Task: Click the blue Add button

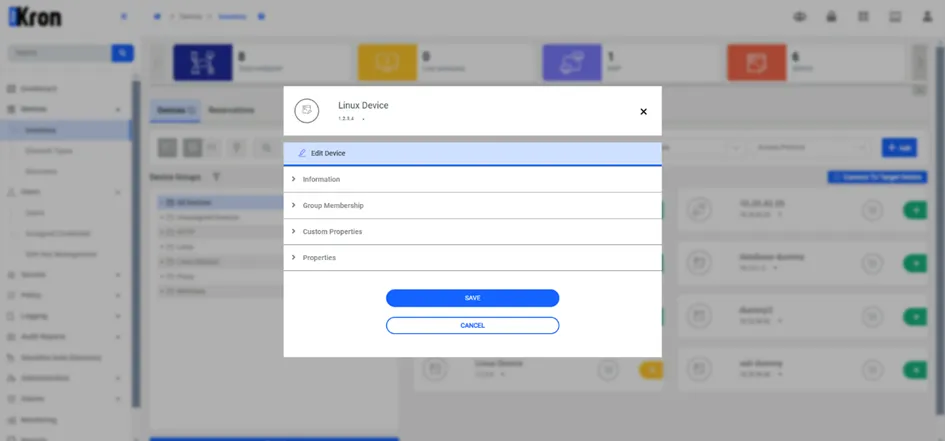Action: coord(899,148)
